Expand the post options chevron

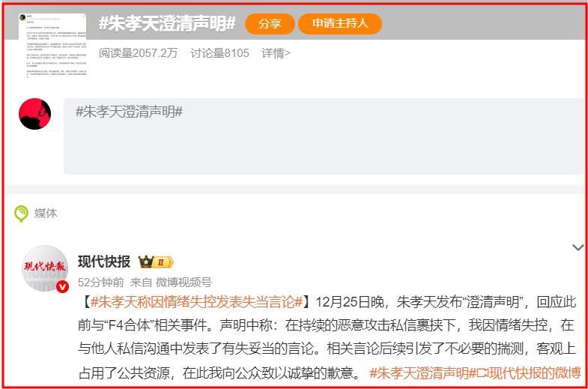pyautogui.click(x=578, y=247)
